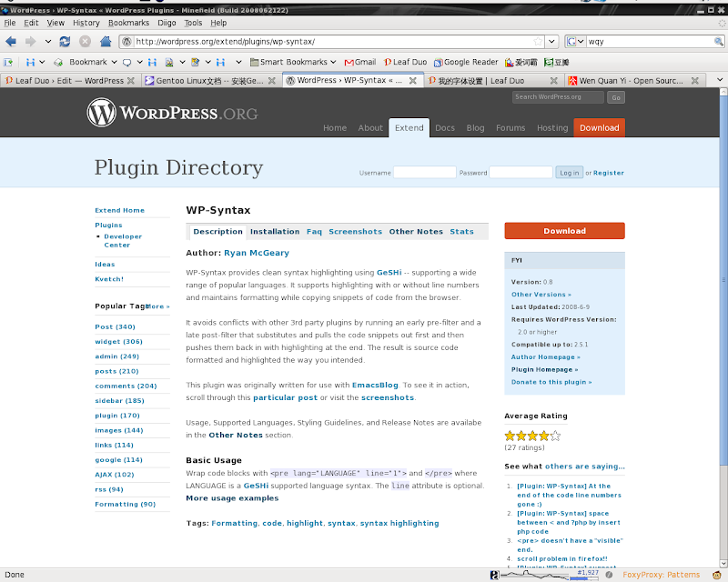Click the orange Download nav button
Screen dimensions: 728x582
pos(599,127)
